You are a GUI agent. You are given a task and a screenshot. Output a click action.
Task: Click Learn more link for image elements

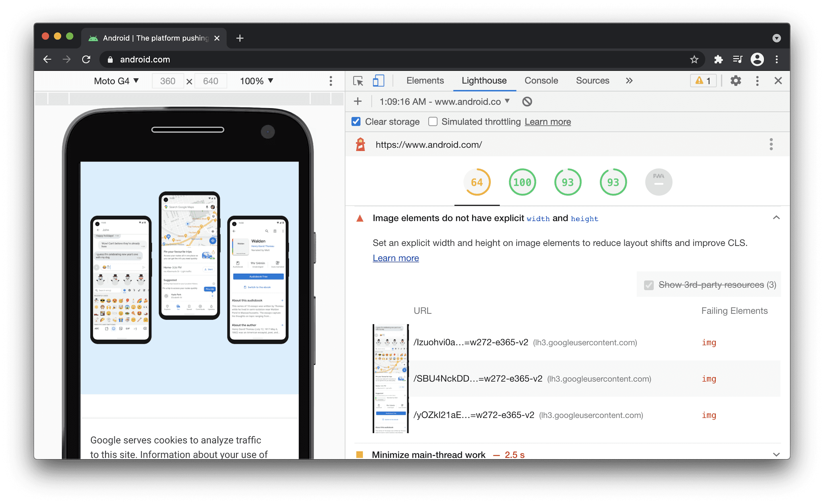coord(396,257)
